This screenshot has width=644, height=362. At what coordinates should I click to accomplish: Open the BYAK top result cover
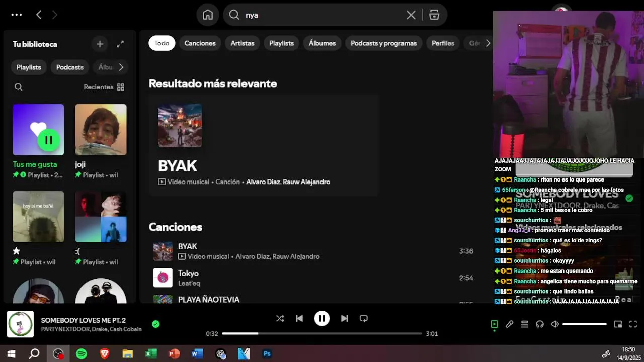180,126
